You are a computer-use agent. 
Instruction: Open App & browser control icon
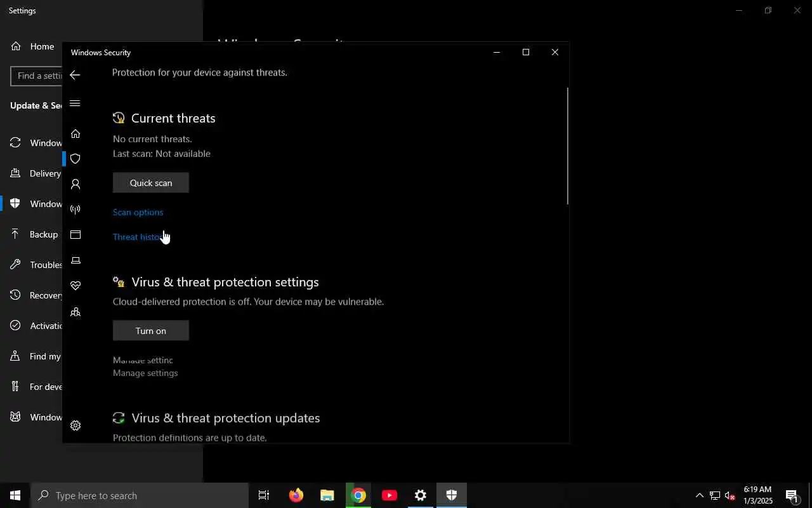coord(75,235)
